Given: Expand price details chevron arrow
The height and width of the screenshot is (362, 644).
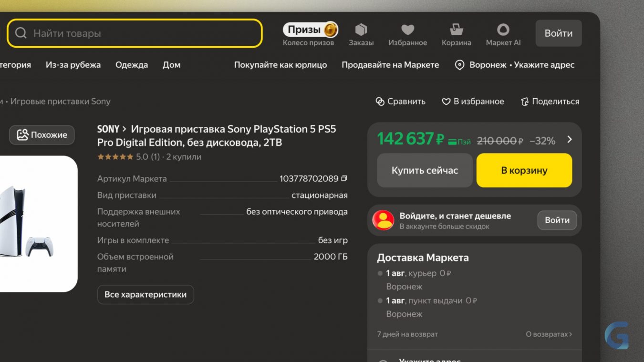Looking at the screenshot, I should pos(569,140).
